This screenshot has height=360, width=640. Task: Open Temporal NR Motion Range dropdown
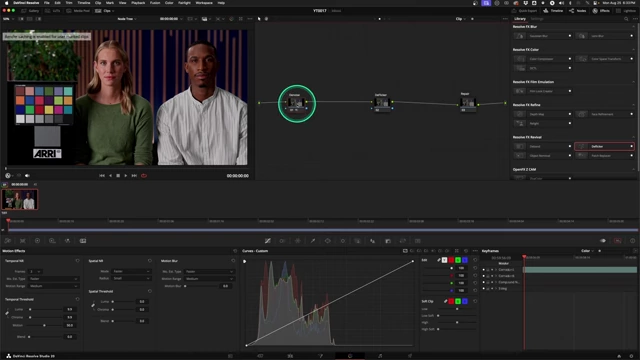(53, 286)
